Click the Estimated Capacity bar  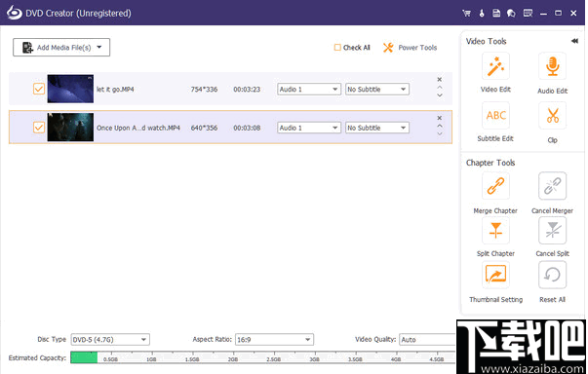263,357
